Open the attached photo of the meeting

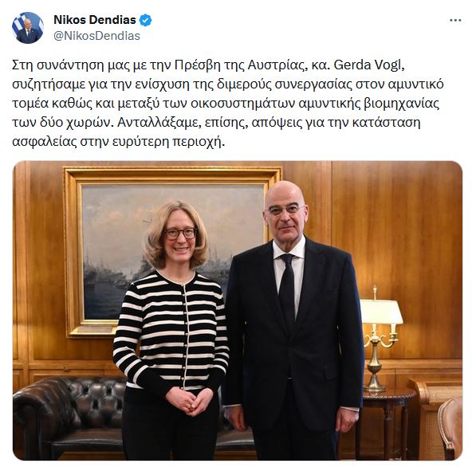pos(238,311)
